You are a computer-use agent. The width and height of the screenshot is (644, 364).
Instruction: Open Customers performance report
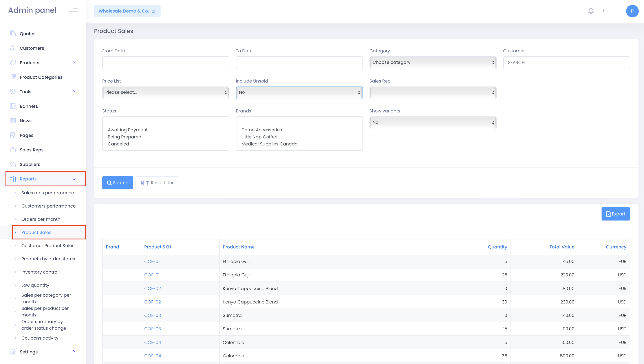coord(48,206)
